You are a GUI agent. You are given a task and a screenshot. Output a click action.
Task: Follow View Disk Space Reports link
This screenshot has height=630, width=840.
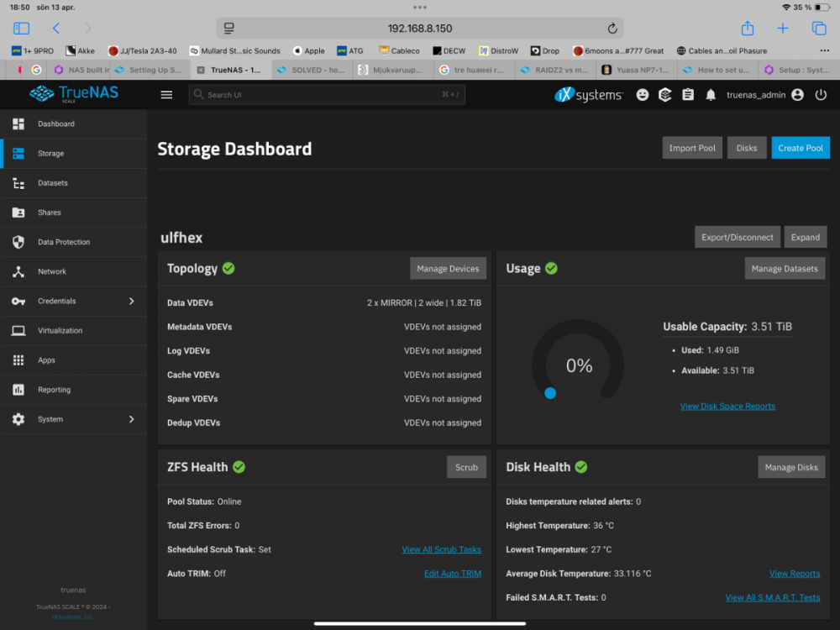click(x=727, y=407)
